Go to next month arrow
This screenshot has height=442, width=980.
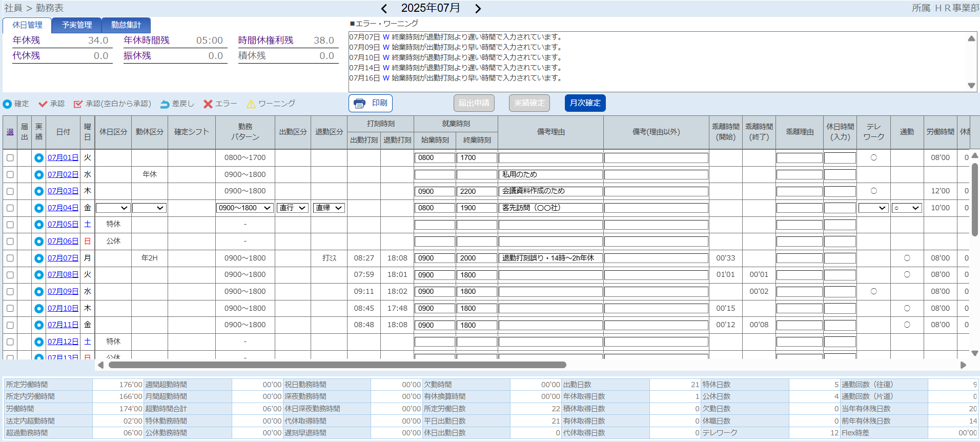(478, 9)
